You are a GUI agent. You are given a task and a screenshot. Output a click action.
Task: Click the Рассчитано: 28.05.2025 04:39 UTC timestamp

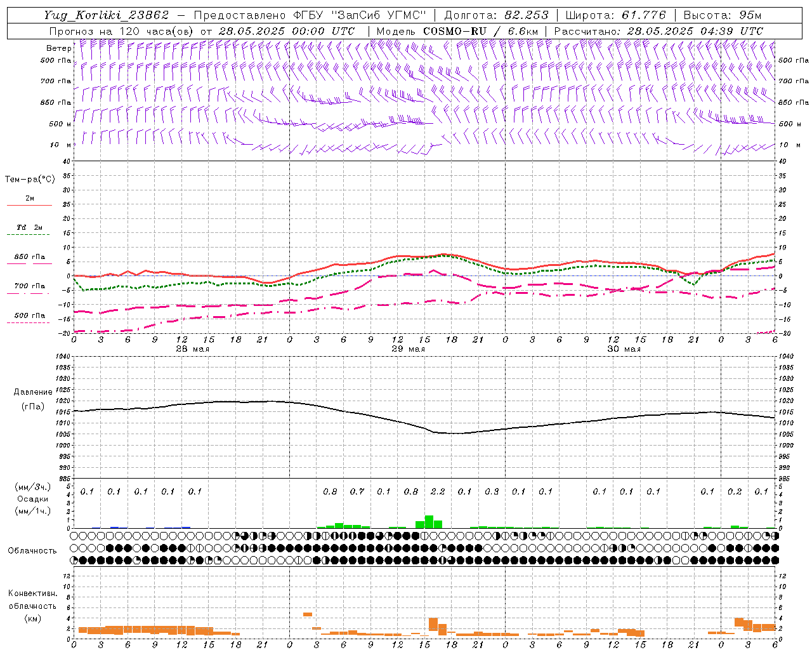click(x=658, y=31)
